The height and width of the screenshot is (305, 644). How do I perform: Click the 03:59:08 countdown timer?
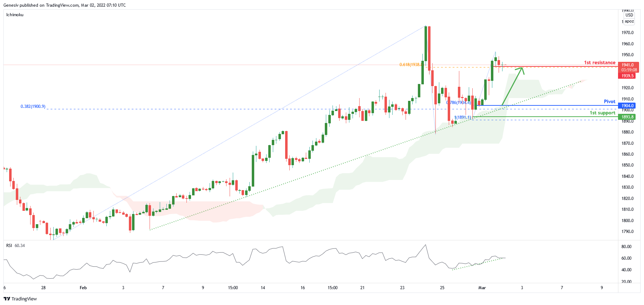tap(629, 70)
